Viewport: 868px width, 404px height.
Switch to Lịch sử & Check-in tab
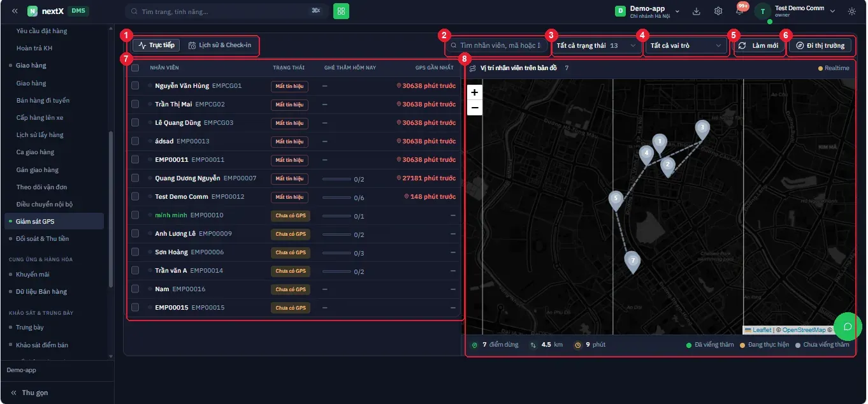pos(220,45)
